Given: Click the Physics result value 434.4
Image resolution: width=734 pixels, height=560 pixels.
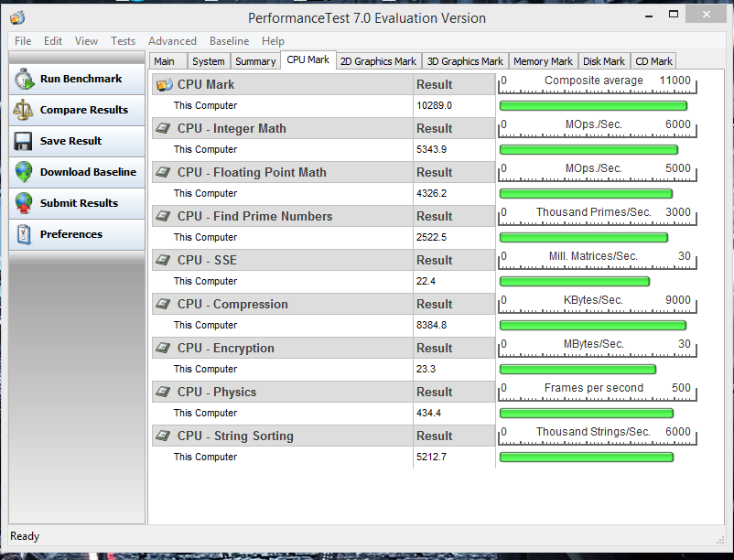Looking at the screenshot, I should click(428, 413).
